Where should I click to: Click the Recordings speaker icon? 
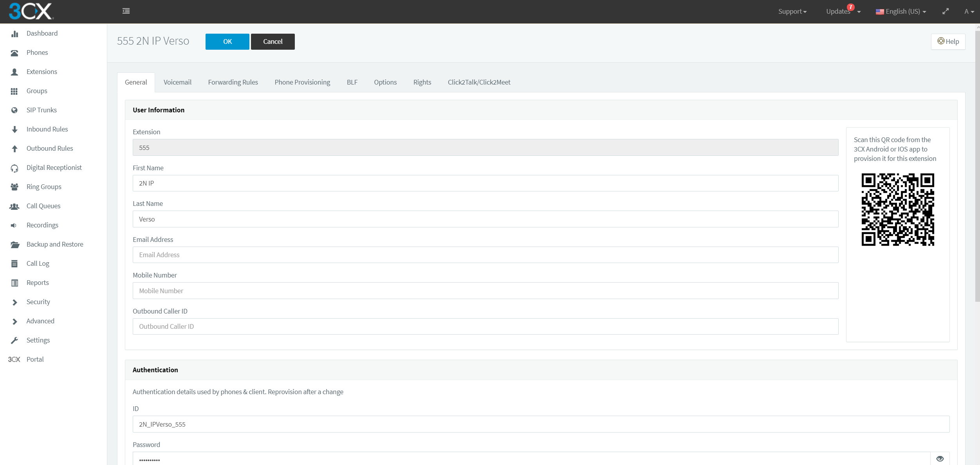[x=14, y=225]
